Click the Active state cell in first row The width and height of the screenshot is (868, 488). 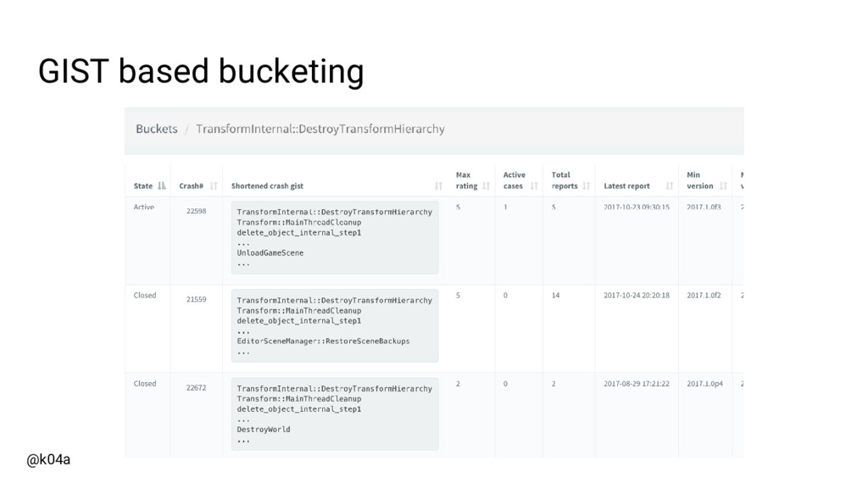click(x=144, y=207)
